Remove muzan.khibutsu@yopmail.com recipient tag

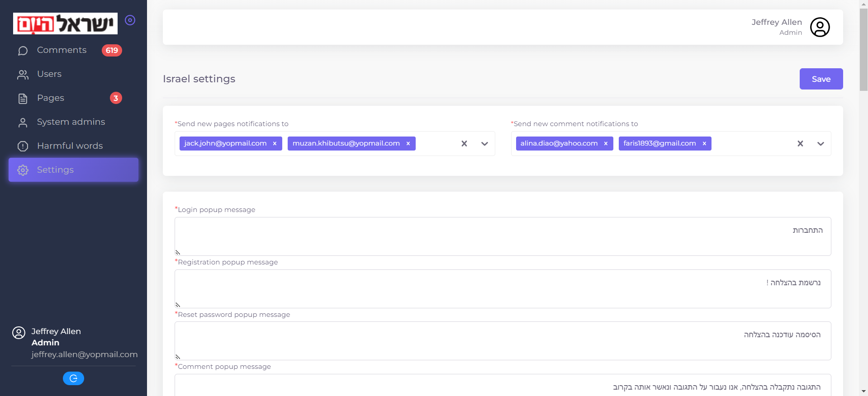coord(408,144)
